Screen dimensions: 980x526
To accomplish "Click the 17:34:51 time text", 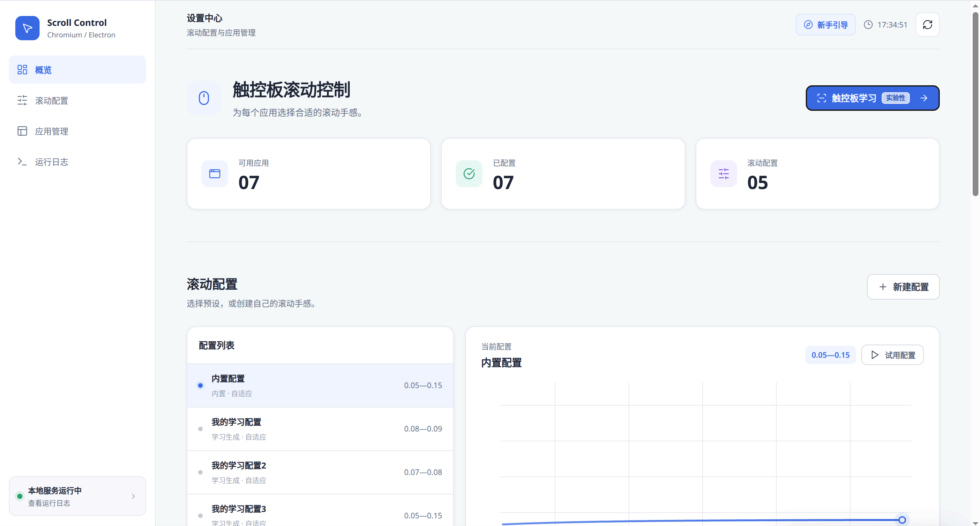I will coord(892,25).
